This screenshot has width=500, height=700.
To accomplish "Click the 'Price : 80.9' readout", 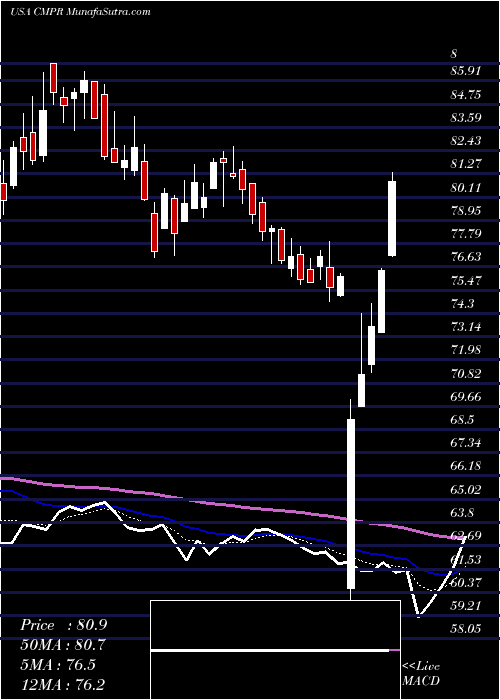I will [x=63, y=626].
